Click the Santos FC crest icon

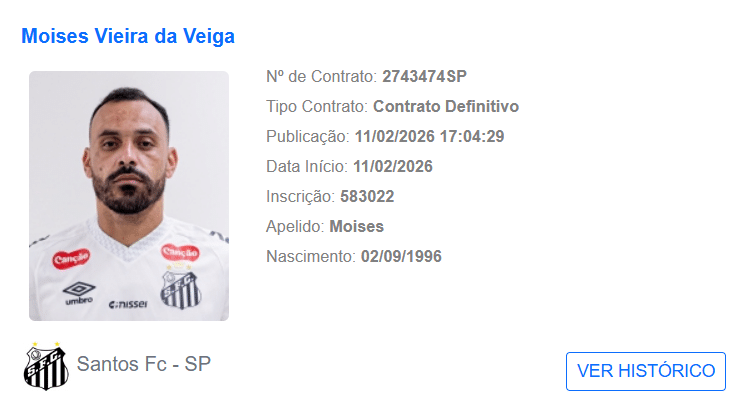click(46, 366)
